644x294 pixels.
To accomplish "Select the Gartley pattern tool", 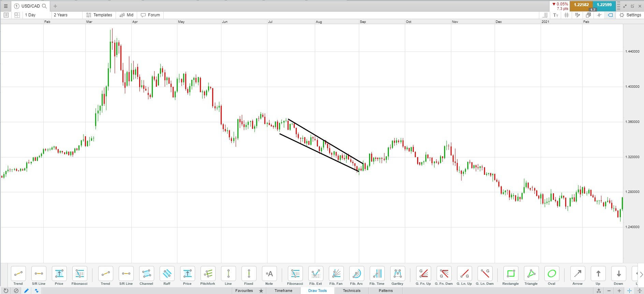I will 397,276.
